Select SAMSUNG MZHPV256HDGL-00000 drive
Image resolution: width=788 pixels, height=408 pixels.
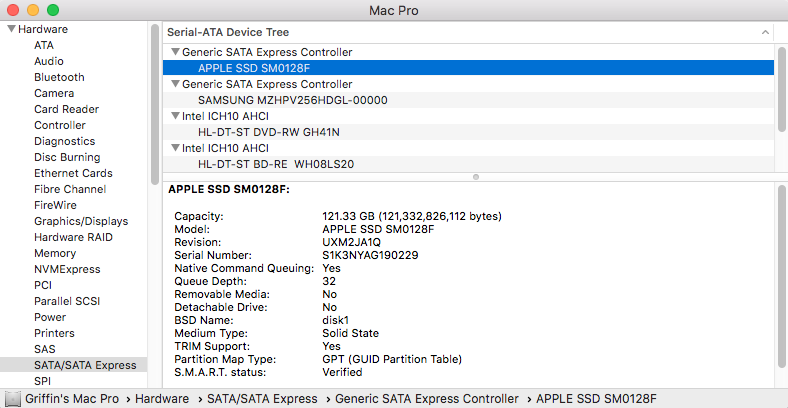[468, 100]
